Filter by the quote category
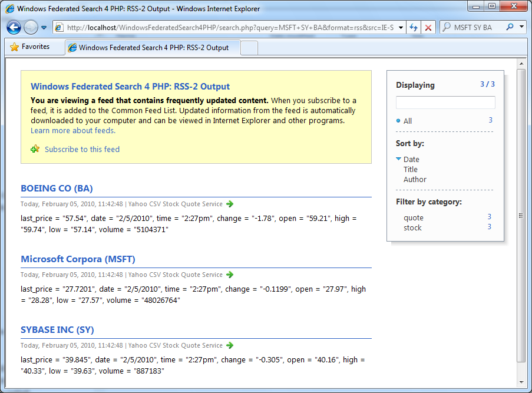Screen dimensions: 532x393 click(413, 217)
